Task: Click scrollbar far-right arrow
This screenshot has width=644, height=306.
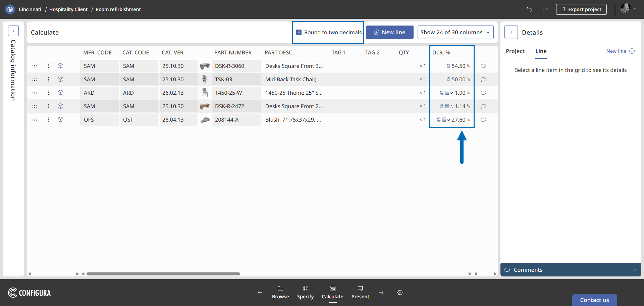Action: pos(495,274)
